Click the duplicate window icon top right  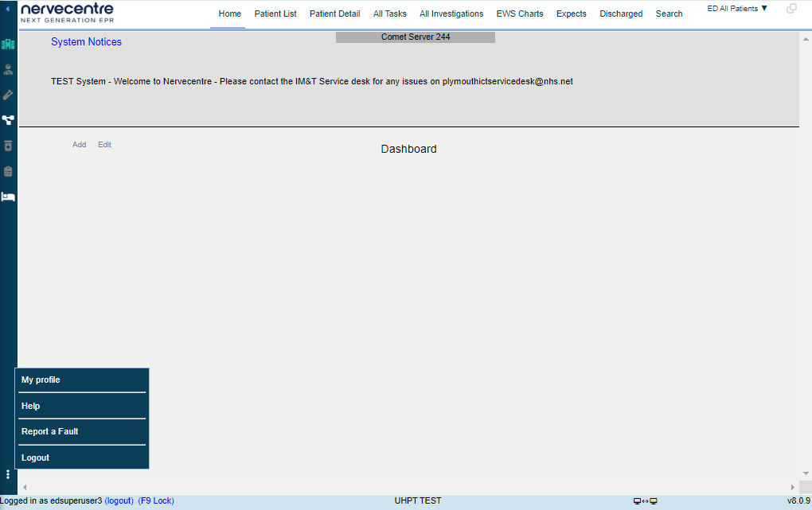click(x=791, y=8)
